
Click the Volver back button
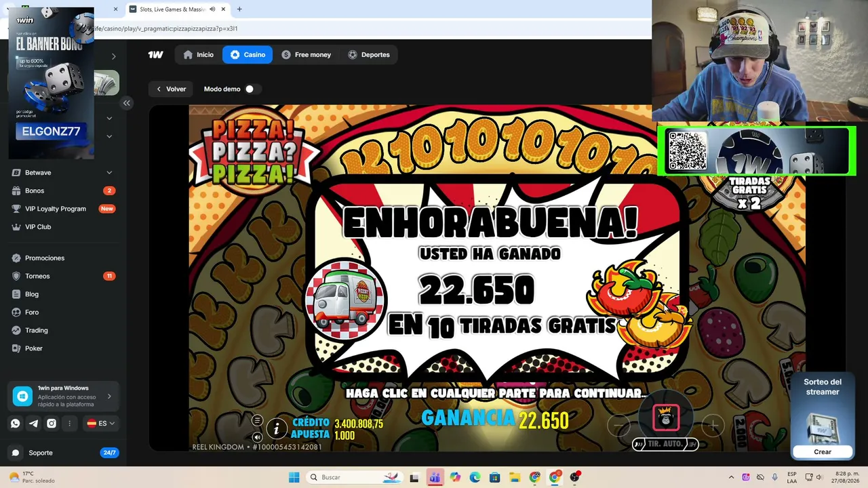pos(171,89)
